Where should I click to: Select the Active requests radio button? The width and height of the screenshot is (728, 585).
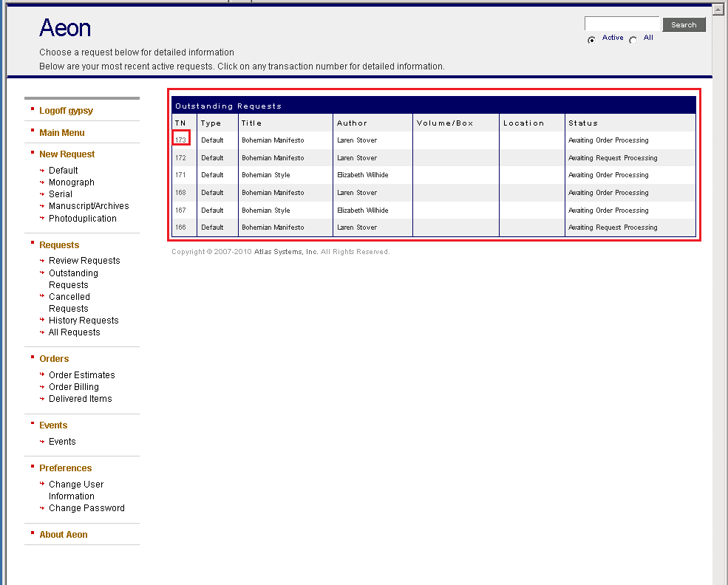point(592,40)
